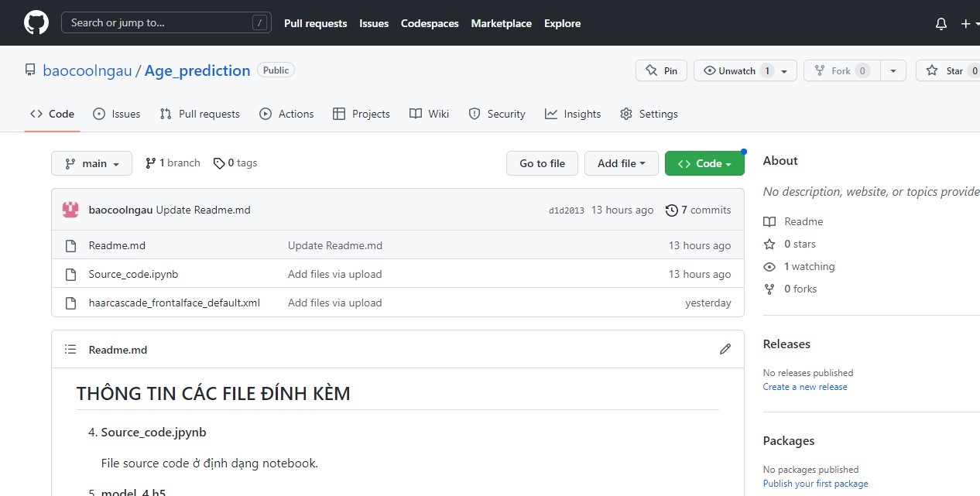The height and width of the screenshot is (496, 980).
Task: Open latest commit message Update Readme.md
Action: 204,210
